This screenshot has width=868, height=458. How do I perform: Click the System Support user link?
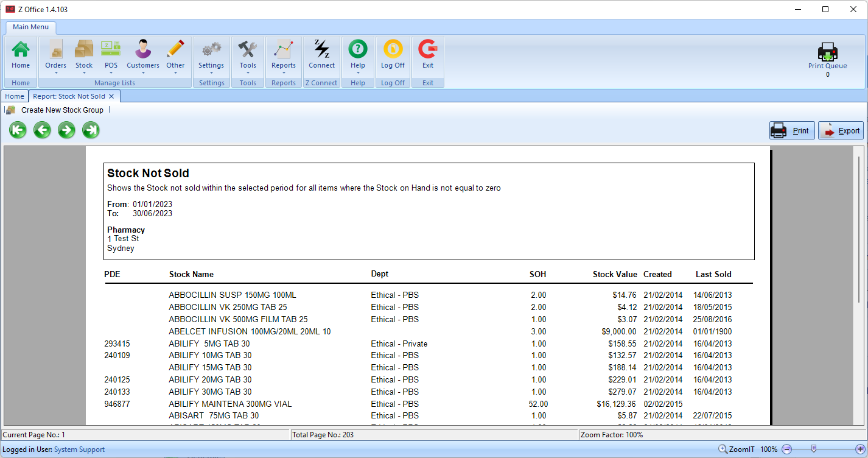pos(79,449)
